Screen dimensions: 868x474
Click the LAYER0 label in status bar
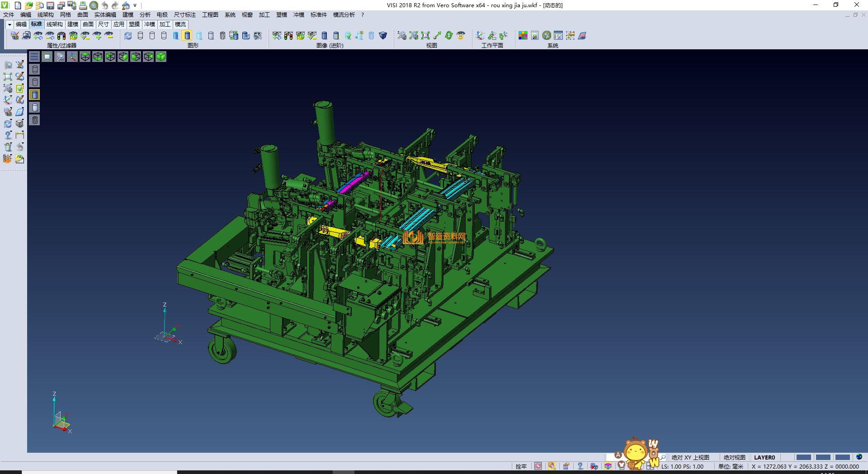pyautogui.click(x=764, y=457)
